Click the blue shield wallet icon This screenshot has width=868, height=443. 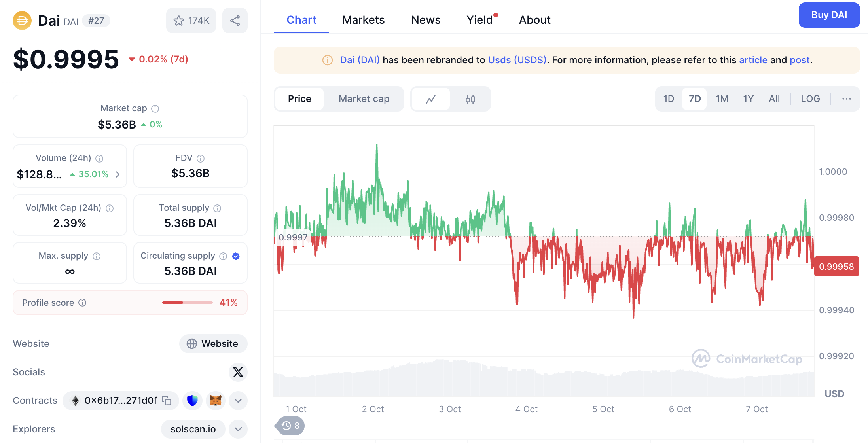pyautogui.click(x=192, y=401)
